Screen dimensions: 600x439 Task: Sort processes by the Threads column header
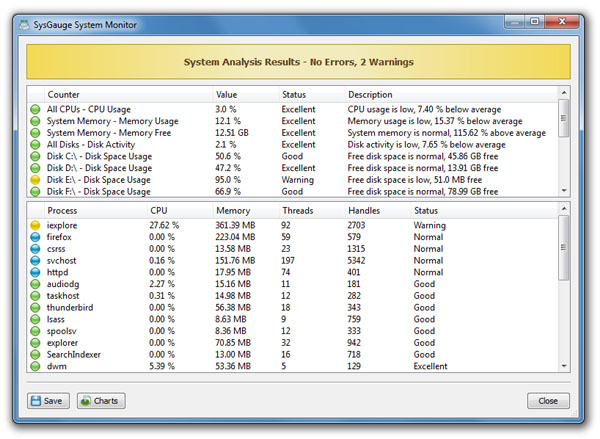312,211
